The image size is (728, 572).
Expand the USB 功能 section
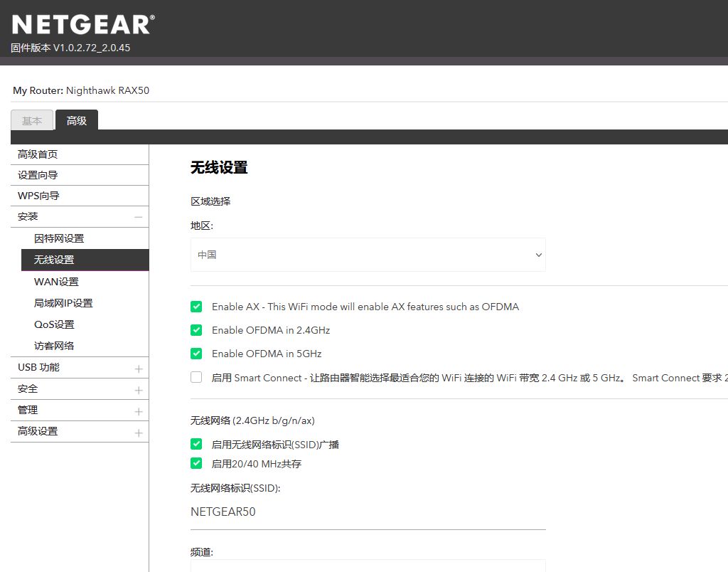tap(138, 369)
